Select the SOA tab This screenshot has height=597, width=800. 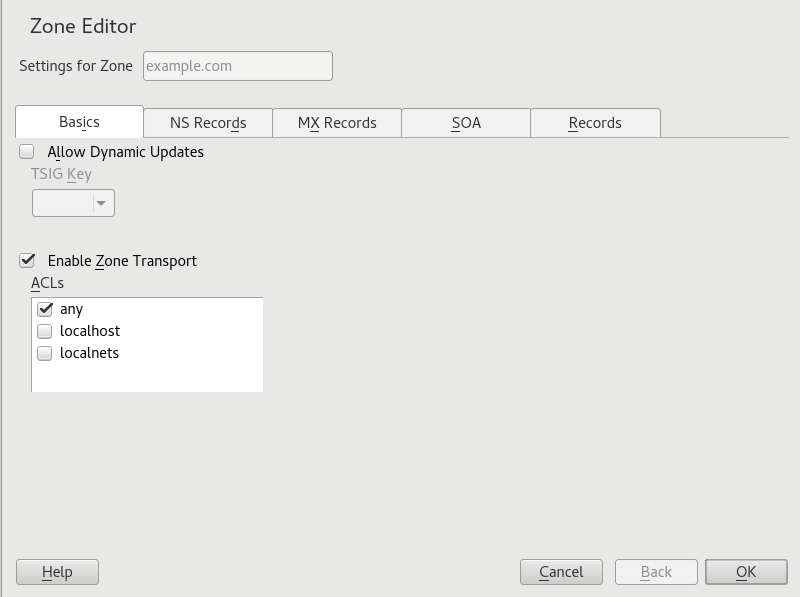[x=466, y=123]
